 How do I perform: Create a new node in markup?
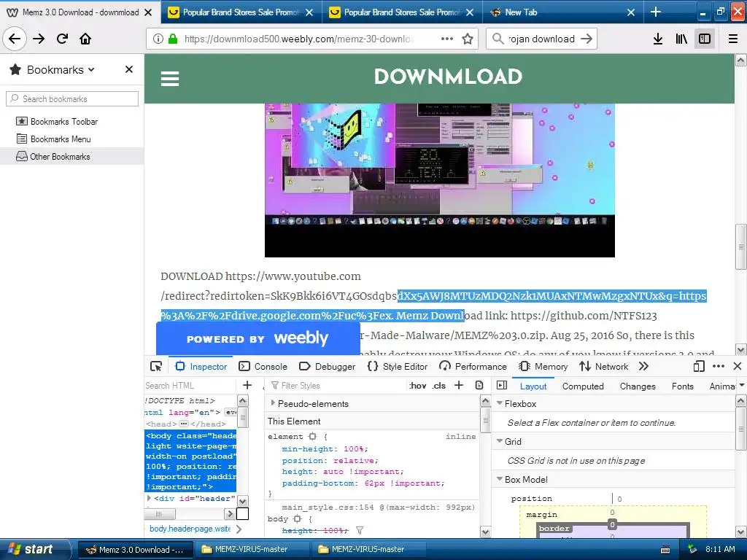[247, 385]
